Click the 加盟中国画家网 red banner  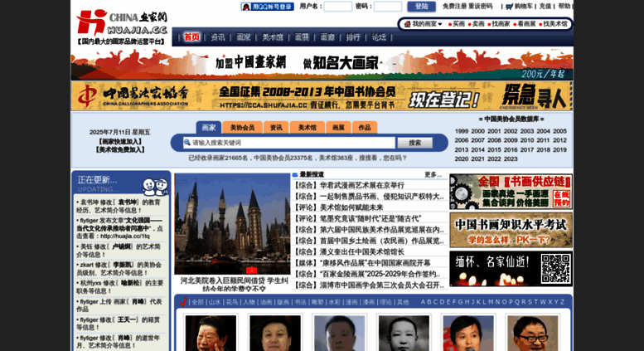(322, 64)
